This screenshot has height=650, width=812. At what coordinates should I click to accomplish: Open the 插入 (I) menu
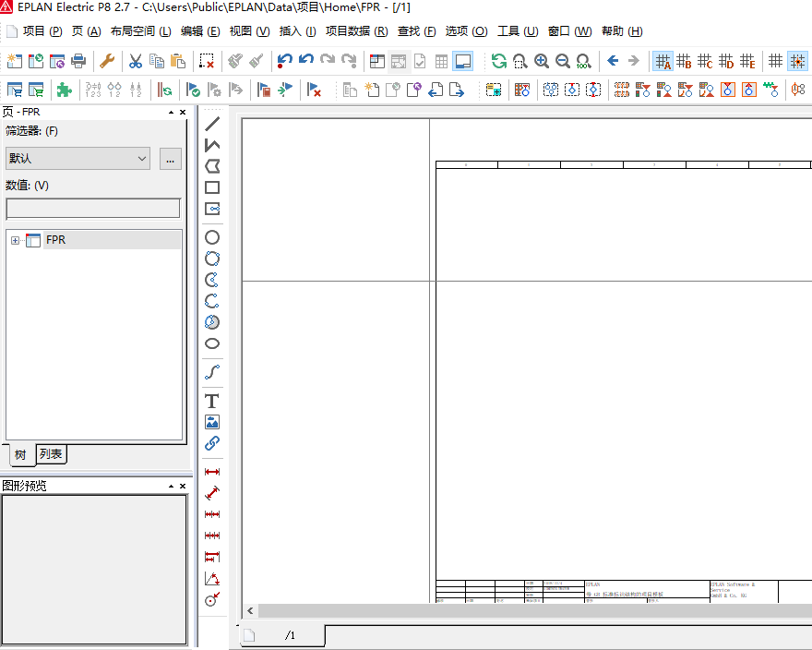pyautogui.click(x=296, y=31)
